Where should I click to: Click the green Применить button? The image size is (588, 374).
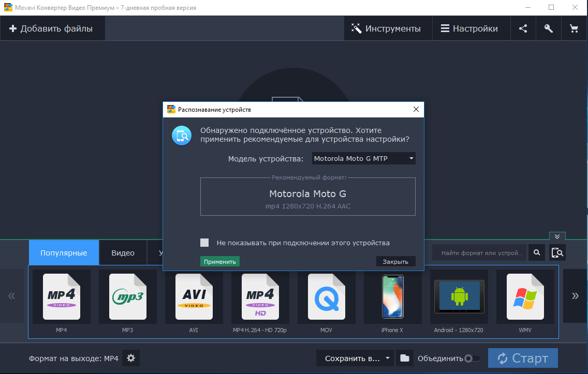220,262
